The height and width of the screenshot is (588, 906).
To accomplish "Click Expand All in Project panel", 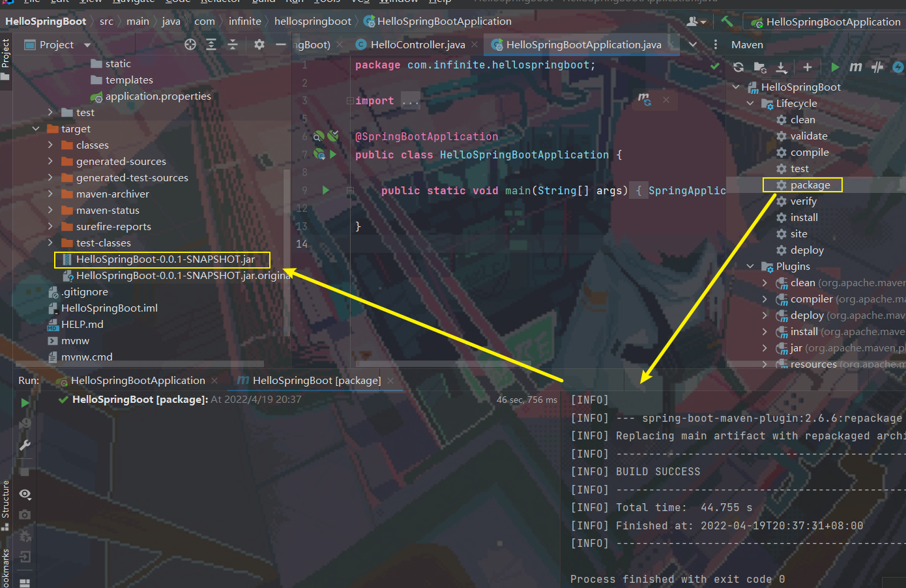I will (x=211, y=44).
